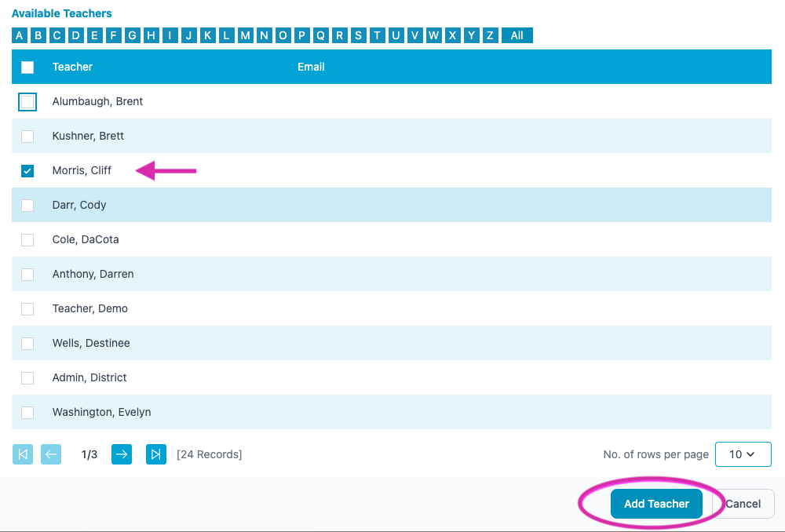Check the box for Kushner, Brett
Screen dimensions: 785x532
pos(27,136)
